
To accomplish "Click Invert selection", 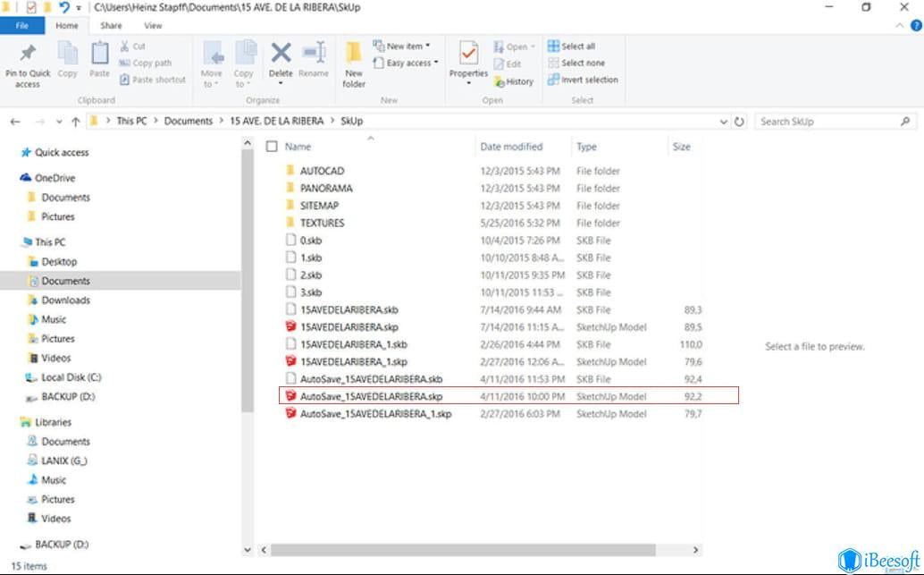I will coord(583,80).
